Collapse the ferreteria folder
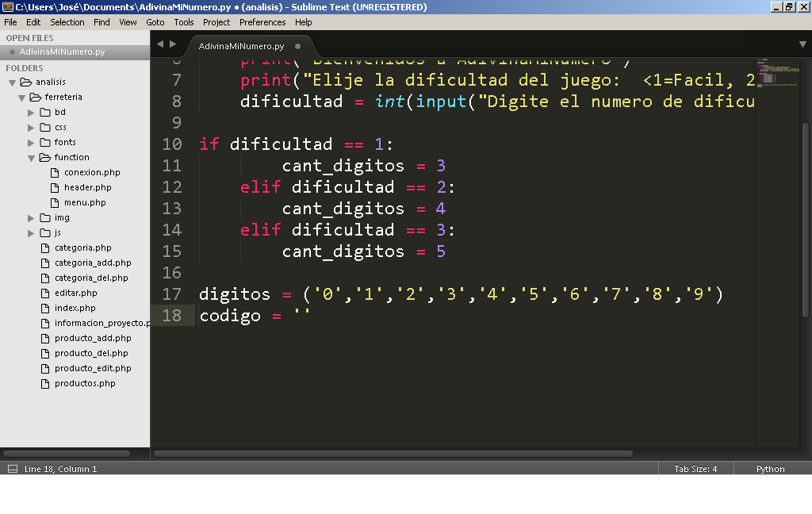This screenshot has height=514, width=812. (21, 98)
